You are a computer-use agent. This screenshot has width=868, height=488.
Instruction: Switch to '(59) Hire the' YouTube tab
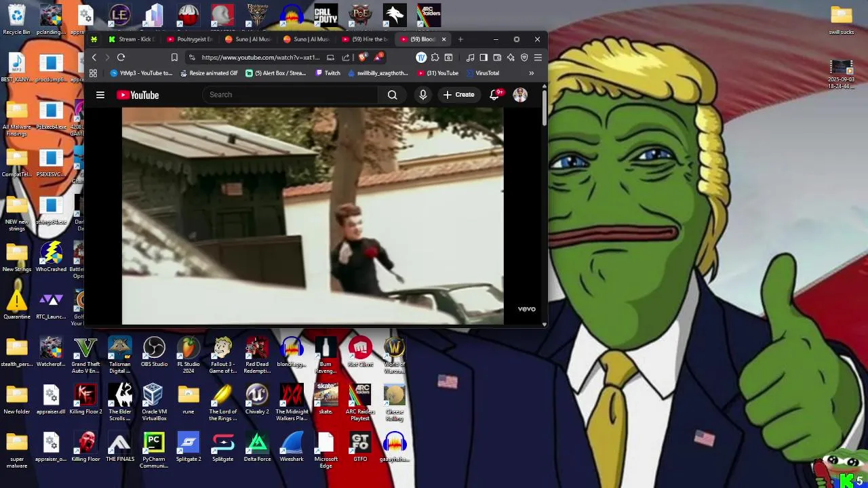(x=365, y=39)
